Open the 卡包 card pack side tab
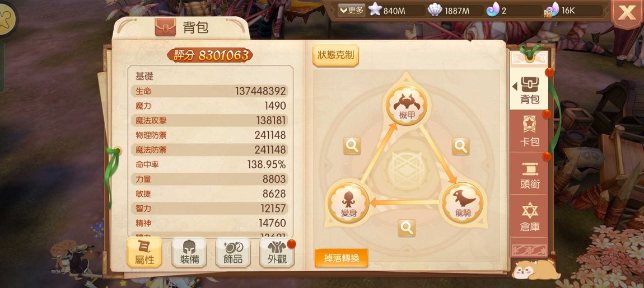 [529, 131]
